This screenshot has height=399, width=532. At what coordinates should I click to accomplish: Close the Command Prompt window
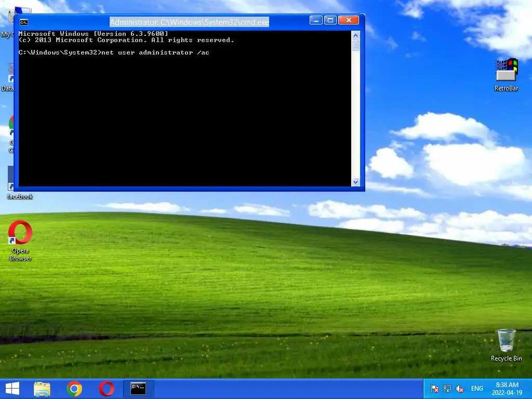(x=349, y=20)
